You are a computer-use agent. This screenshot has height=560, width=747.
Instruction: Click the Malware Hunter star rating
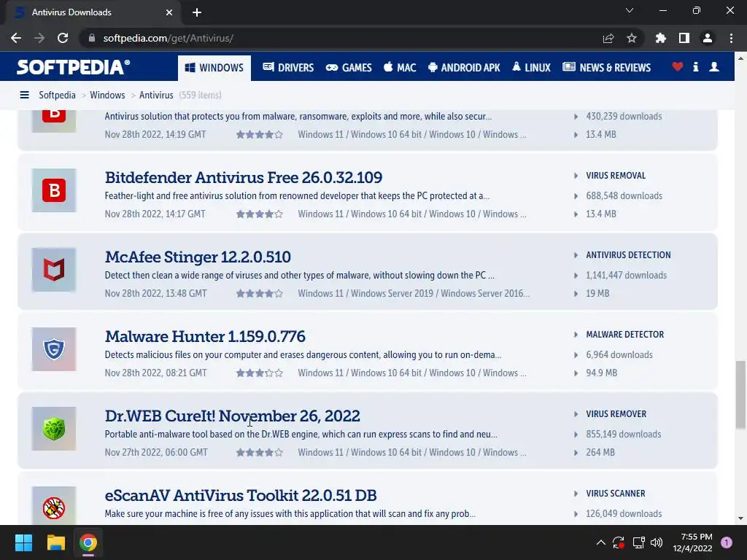point(260,373)
